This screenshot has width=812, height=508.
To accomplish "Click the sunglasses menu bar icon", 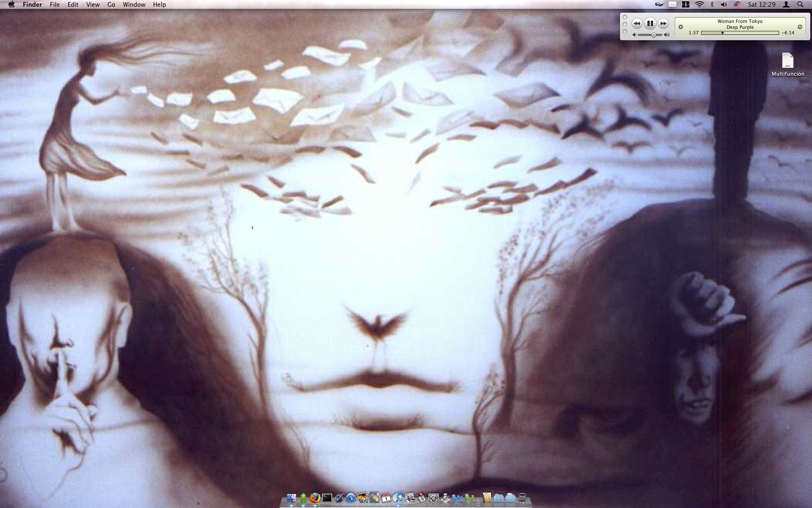I will pos(659,5).
